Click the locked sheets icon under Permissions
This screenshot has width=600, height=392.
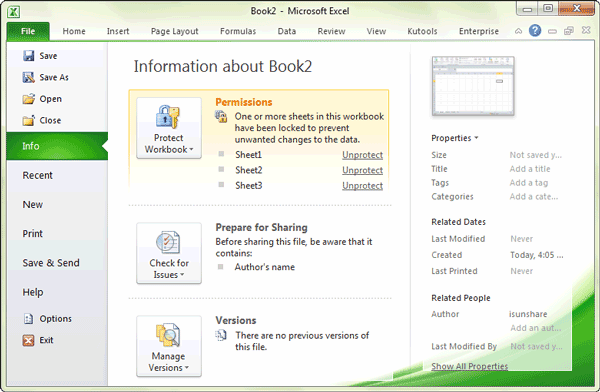[x=221, y=116]
